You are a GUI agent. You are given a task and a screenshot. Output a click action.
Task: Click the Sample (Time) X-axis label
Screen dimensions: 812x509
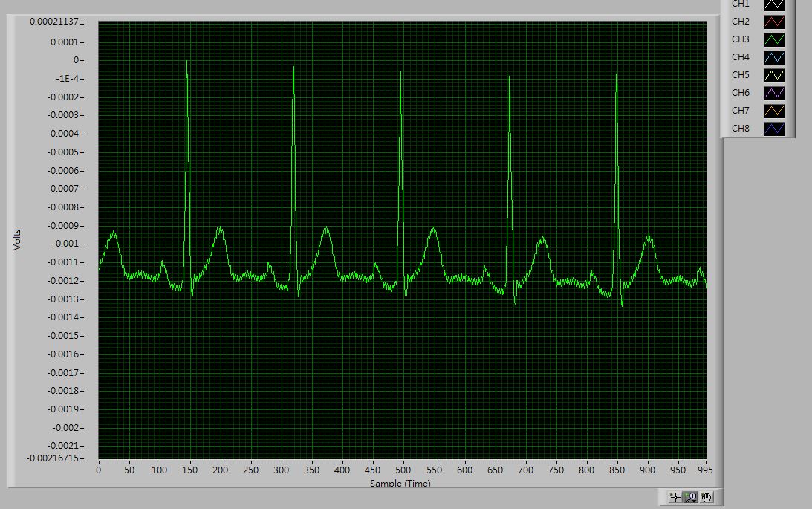(x=400, y=483)
